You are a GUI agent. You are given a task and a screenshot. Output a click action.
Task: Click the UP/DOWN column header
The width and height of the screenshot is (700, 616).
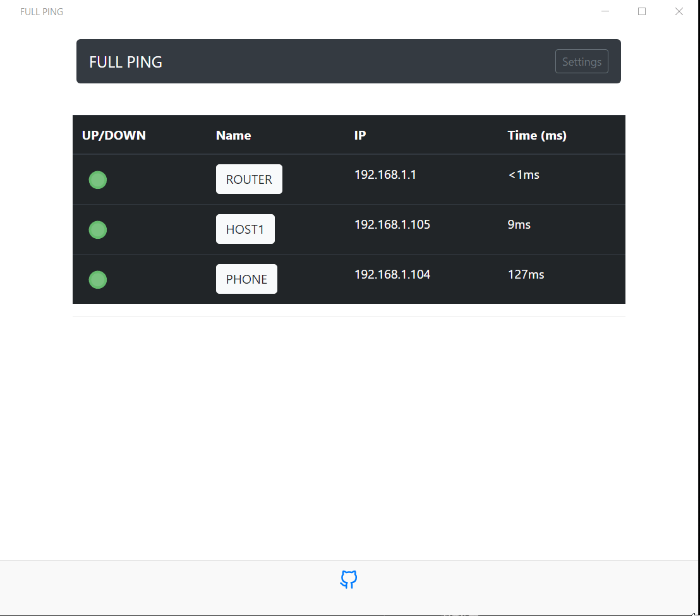coord(113,135)
